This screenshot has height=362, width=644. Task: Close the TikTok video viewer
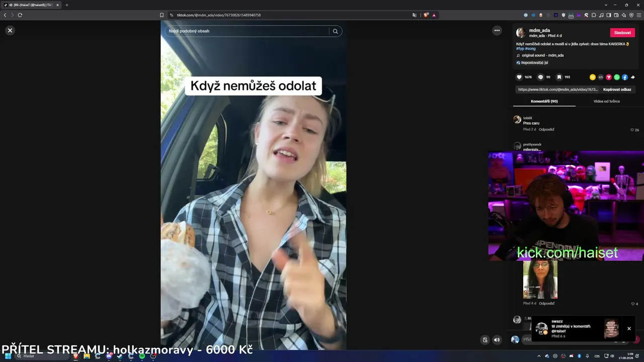pos(10,31)
